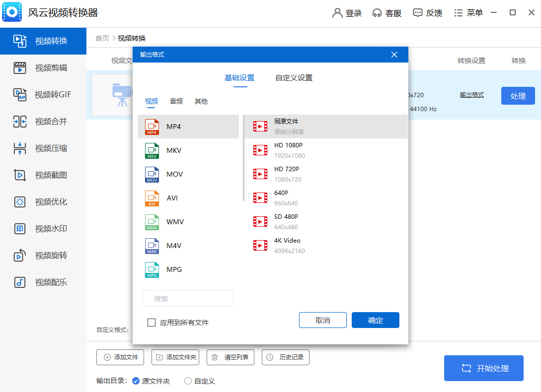
Task: Choose the MKV format file icon
Action: pos(152,150)
